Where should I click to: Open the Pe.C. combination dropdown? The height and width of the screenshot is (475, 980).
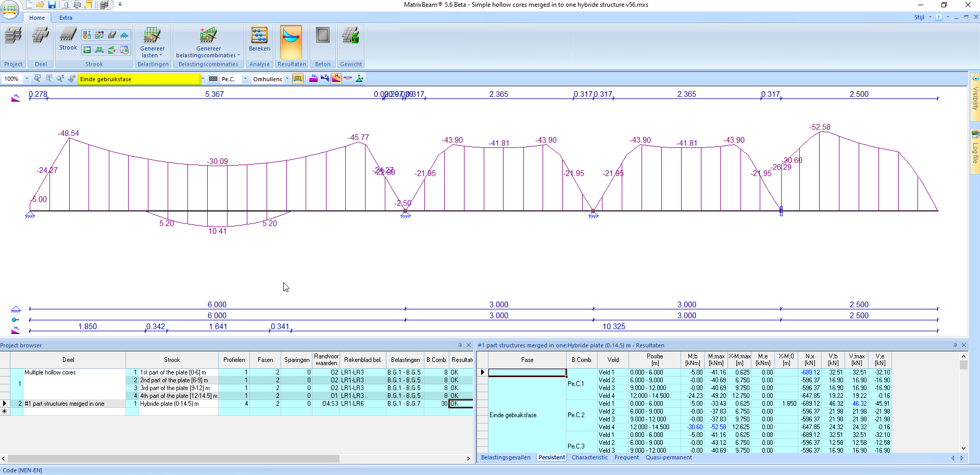pyautogui.click(x=245, y=79)
